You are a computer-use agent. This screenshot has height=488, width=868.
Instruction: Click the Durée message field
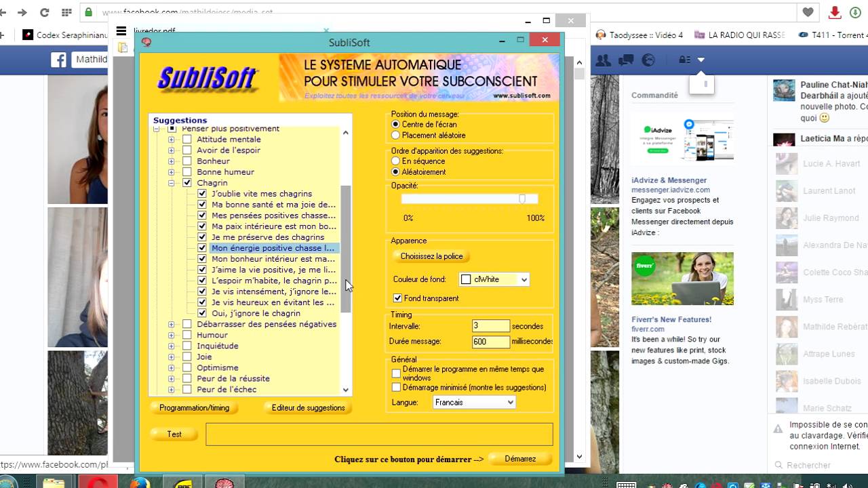[491, 342]
